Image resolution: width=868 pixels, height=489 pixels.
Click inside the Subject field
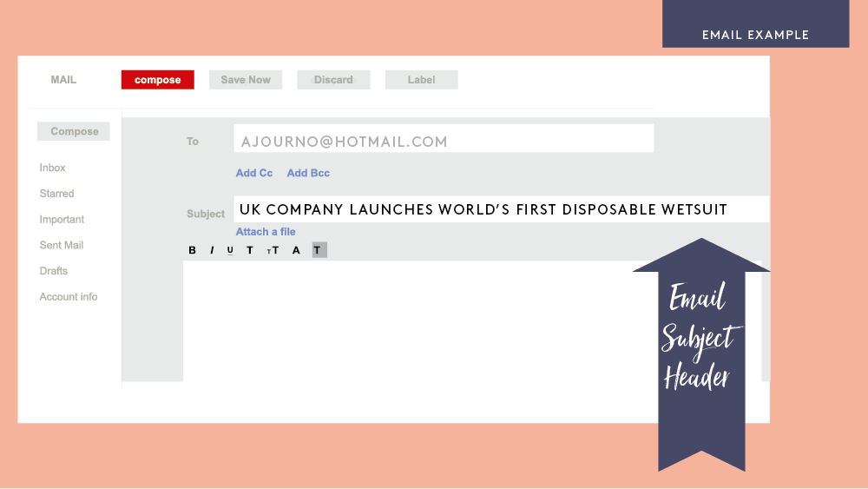pos(502,209)
